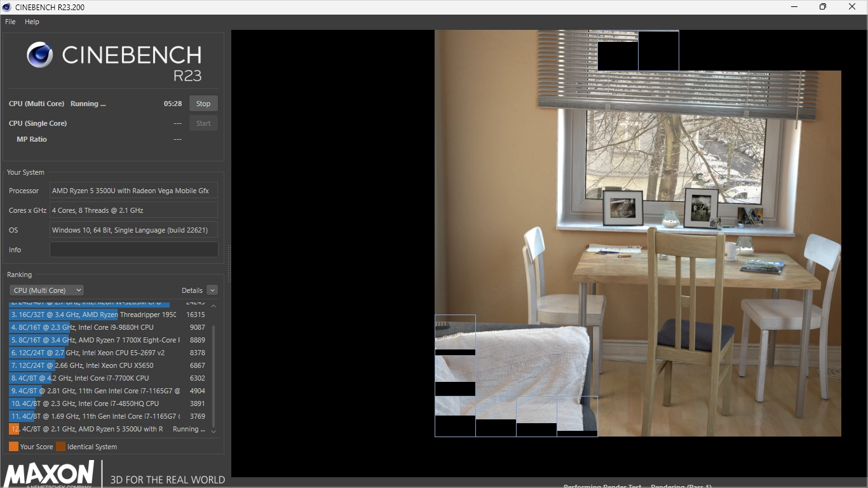Open the CPU (Multi Core) ranking dropdown
The image size is (868, 488).
(46, 290)
